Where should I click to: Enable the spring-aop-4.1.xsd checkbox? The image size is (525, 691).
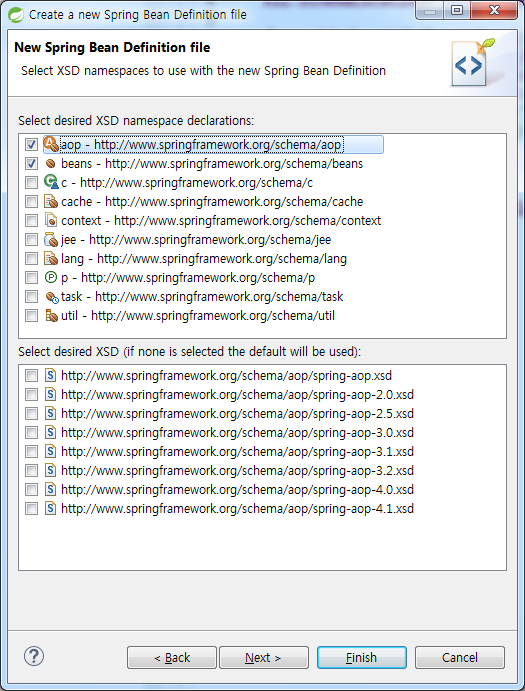tap(31, 509)
